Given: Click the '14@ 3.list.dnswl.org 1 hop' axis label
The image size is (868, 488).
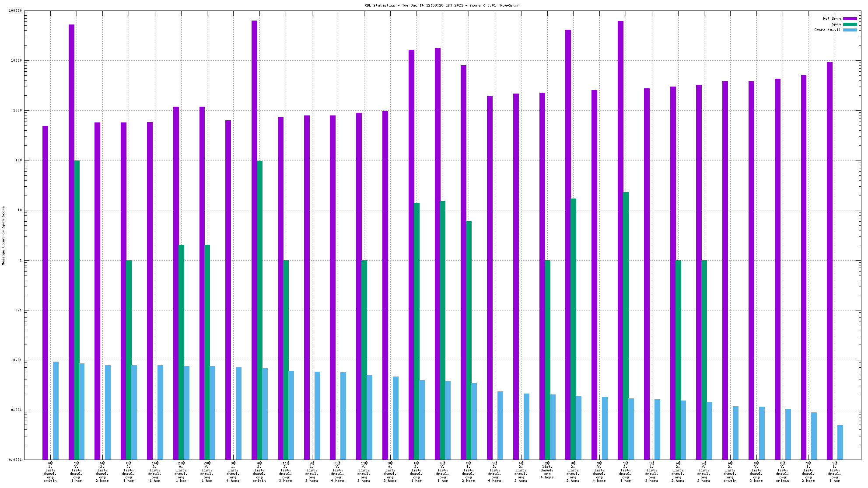Looking at the screenshot, I should click(155, 471).
